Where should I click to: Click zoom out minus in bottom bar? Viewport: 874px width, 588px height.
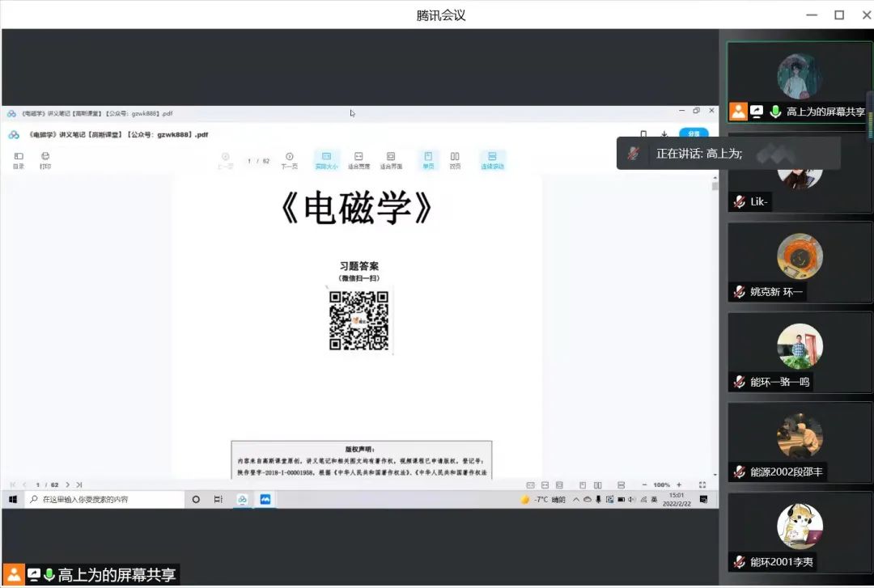pos(645,484)
